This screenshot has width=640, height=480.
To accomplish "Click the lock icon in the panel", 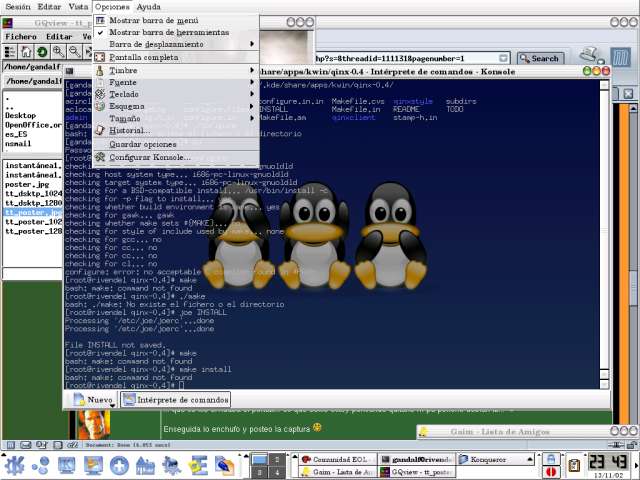I will (550, 458).
